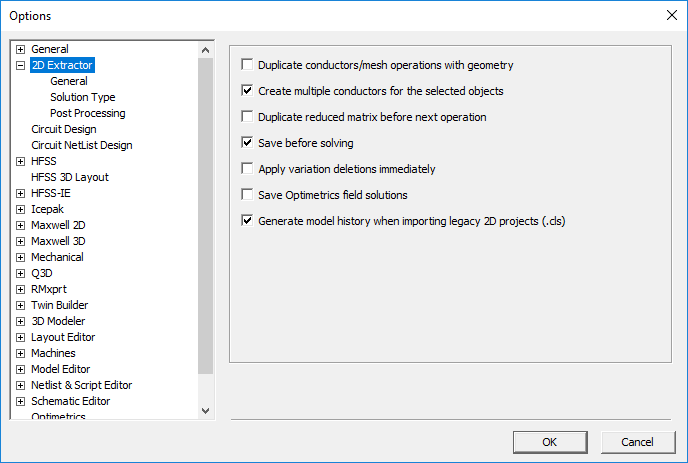Expand the Twin Builder tree node
This screenshot has height=463, width=688.
20,305
